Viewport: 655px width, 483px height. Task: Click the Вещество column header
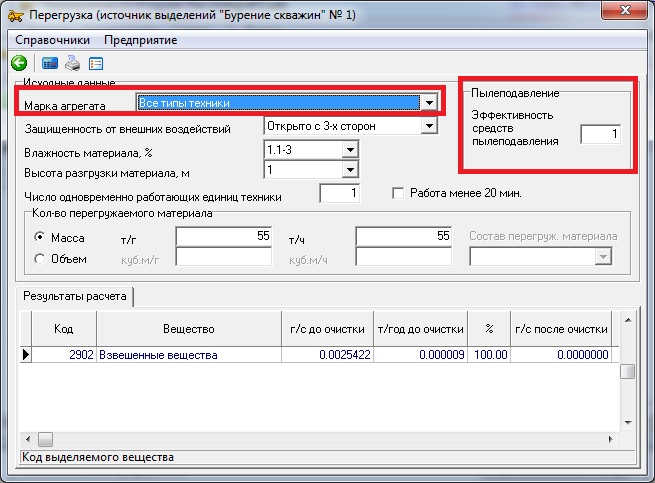click(x=188, y=329)
